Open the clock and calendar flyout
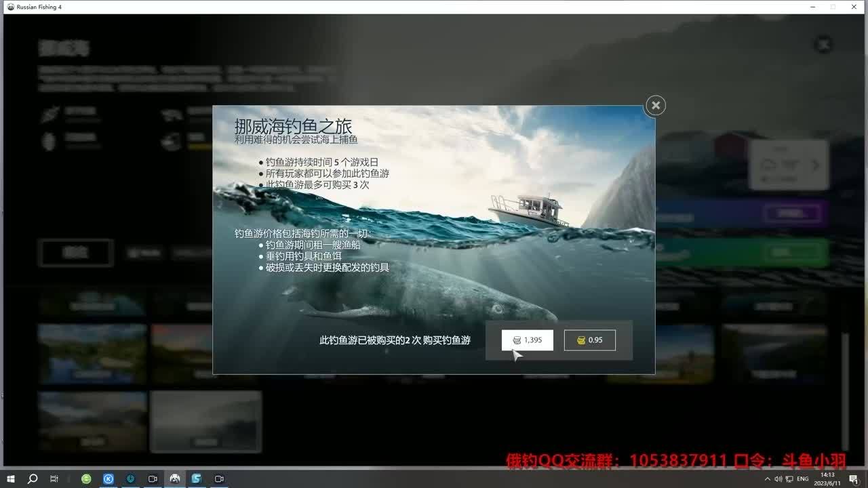The width and height of the screenshot is (868, 488). [828, 479]
